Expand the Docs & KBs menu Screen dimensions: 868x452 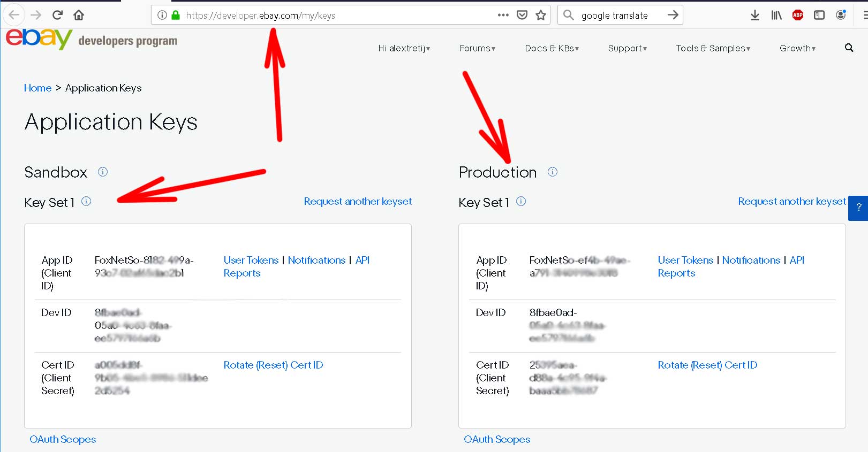tap(552, 48)
